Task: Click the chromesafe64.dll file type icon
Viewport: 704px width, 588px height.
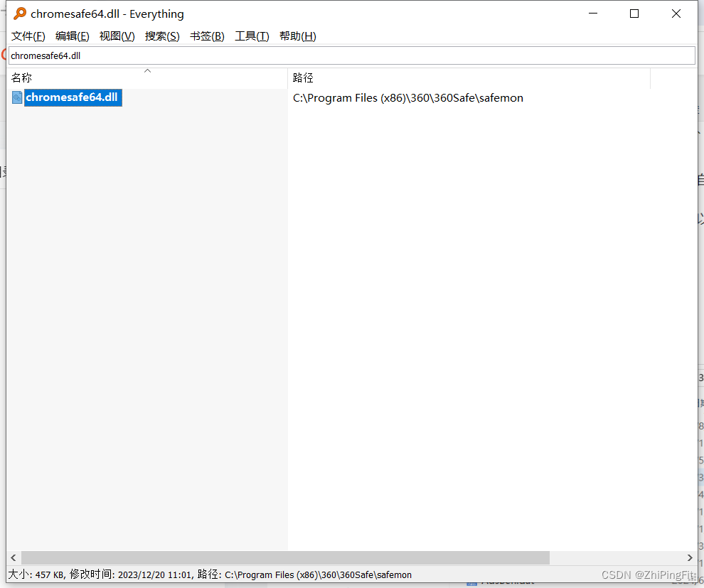Action: [17, 97]
